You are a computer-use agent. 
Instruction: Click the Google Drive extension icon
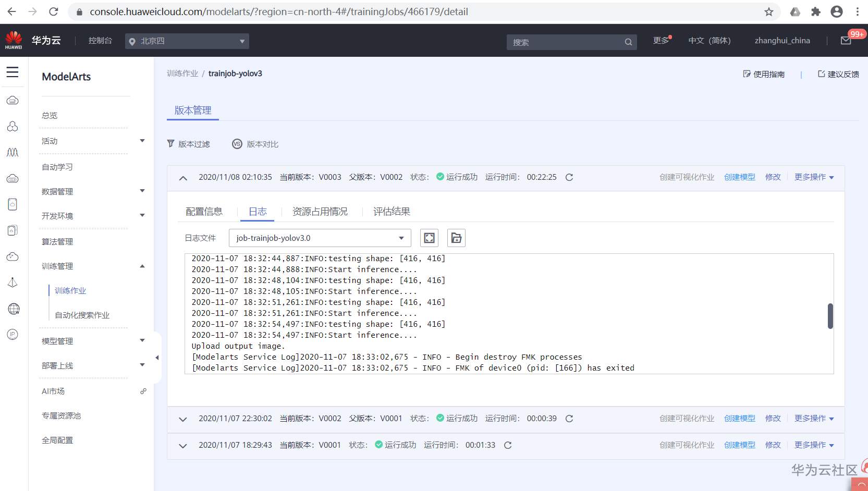tap(795, 11)
